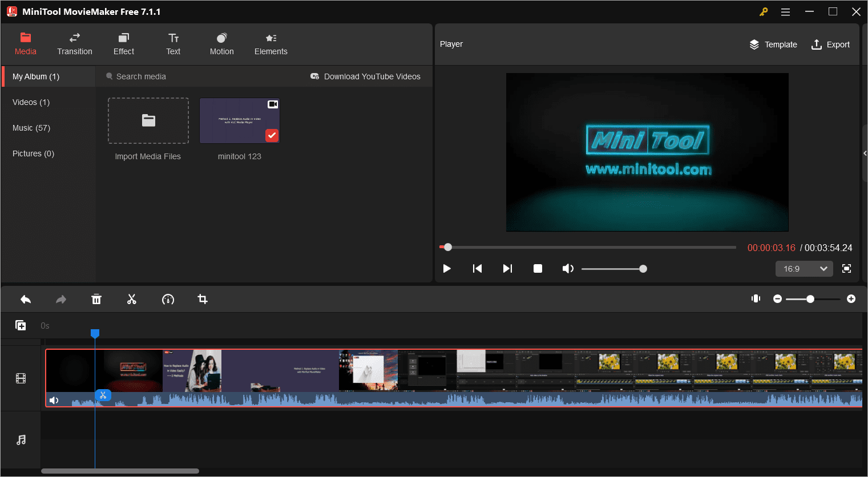Adjust the player volume slider
868x477 pixels.
pyautogui.click(x=614, y=269)
